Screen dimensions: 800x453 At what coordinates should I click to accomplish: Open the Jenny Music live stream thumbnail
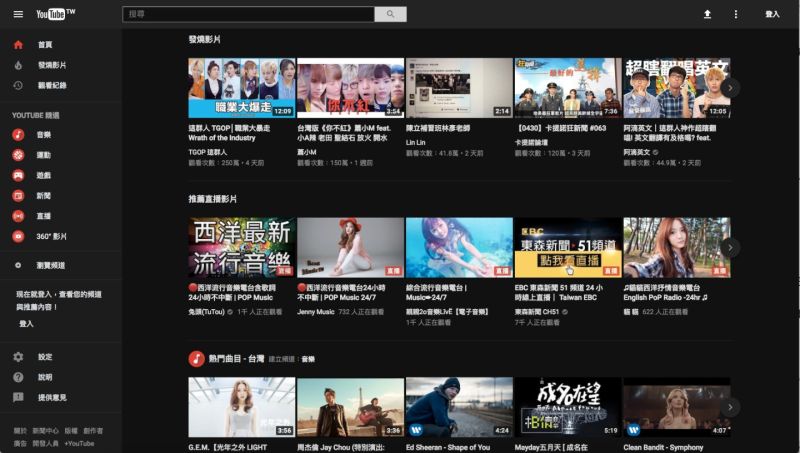click(x=351, y=247)
